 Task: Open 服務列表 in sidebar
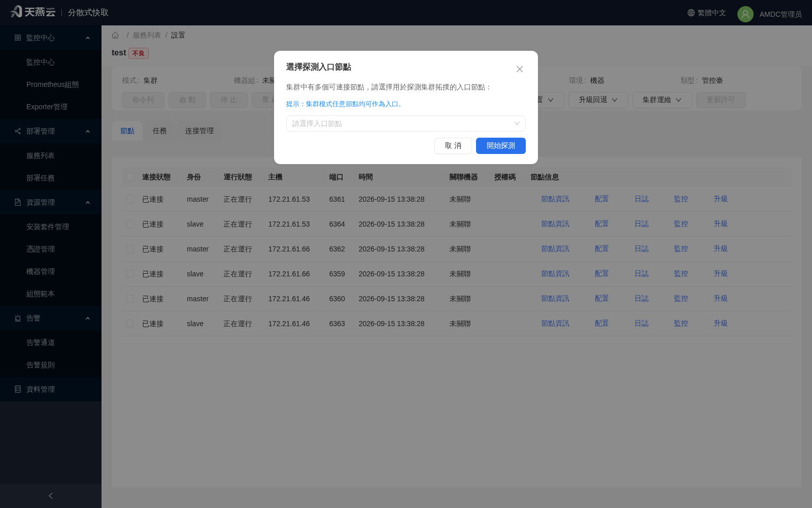point(41,155)
